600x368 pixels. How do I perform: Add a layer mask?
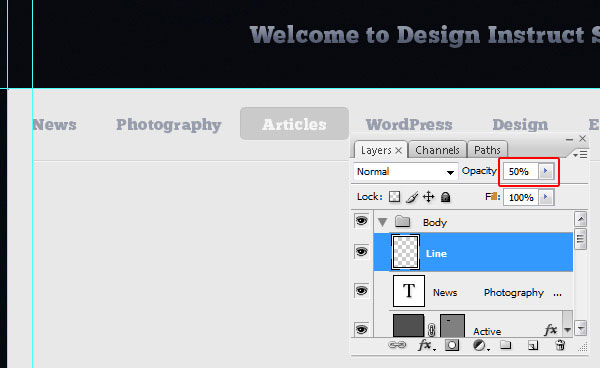[452, 345]
